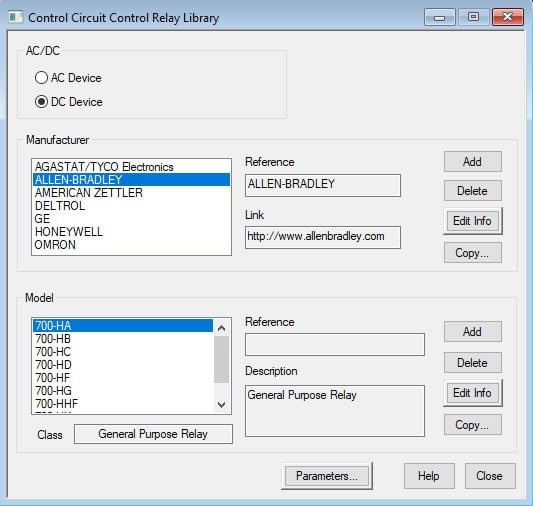Choose HONEYWELL manufacturer
The width and height of the screenshot is (533, 506).
click(x=131, y=231)
